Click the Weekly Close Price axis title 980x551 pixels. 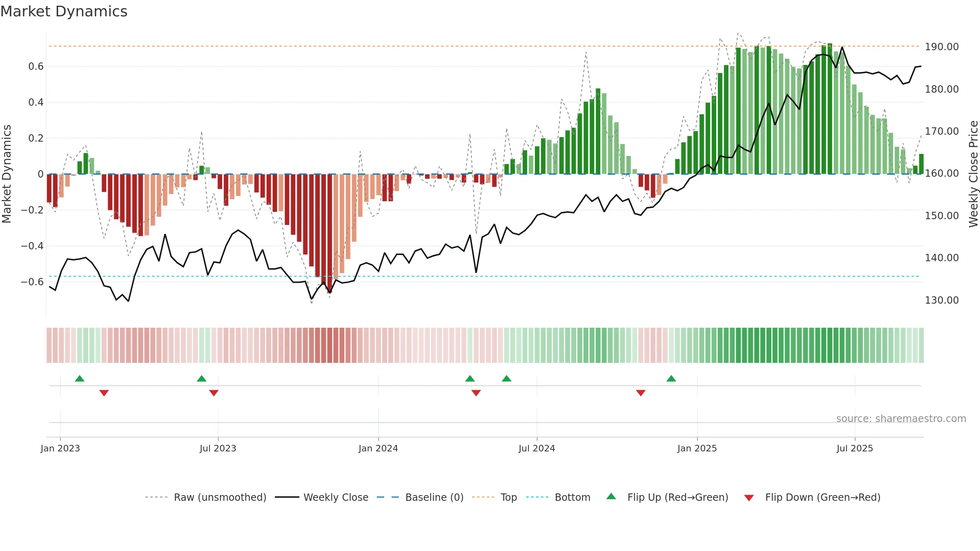pyautogui.click(x=973, y=174)
